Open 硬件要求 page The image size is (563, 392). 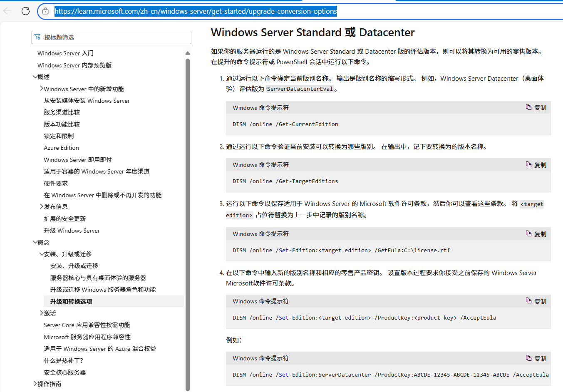56,184
